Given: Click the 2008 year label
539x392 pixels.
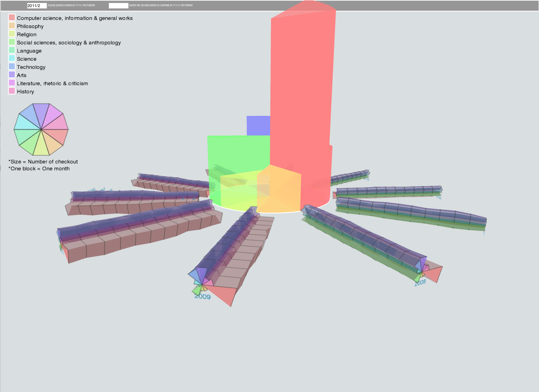Looking at the screenshot, I should 420,283.
